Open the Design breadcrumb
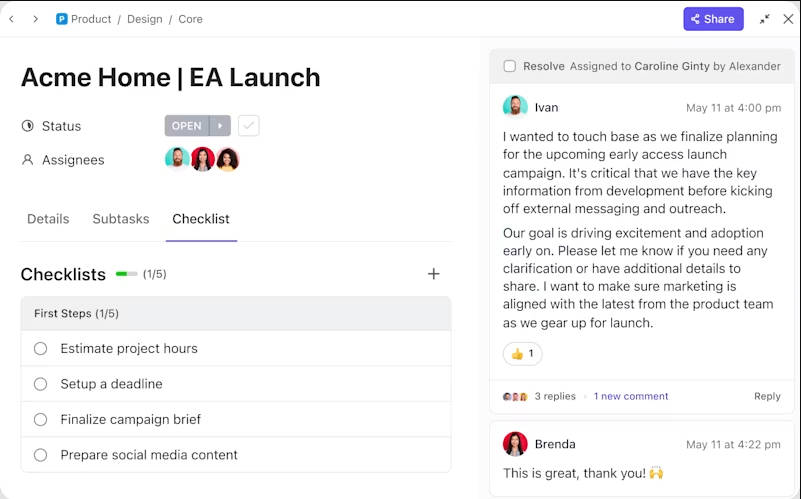The image size is (801, 499). tap(145, 19)
